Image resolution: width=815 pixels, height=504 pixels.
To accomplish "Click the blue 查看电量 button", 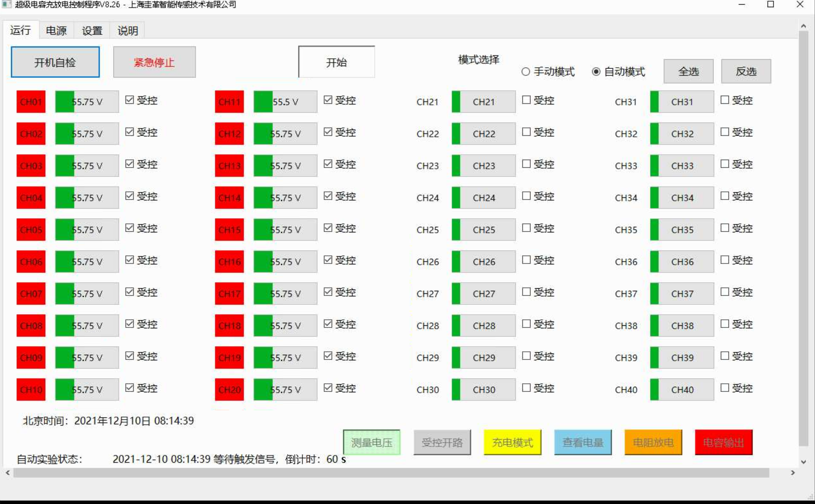I will (583, 443).
